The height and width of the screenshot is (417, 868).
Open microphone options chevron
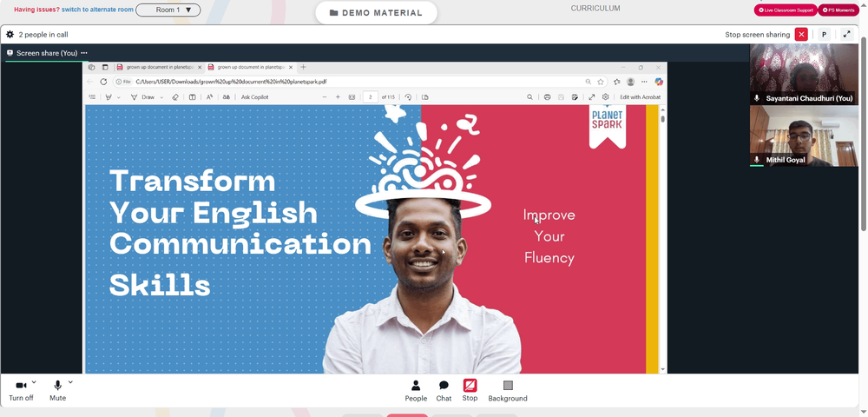coord(70,382)
